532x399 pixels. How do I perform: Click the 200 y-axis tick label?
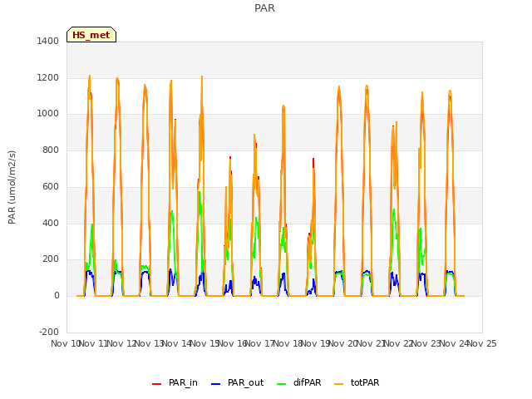click(51, 259)
